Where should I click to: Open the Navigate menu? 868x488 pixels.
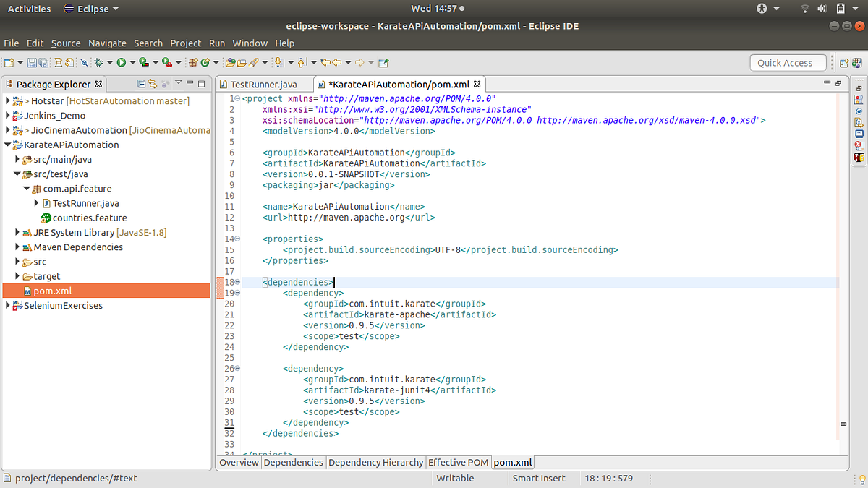coord(107,43)
